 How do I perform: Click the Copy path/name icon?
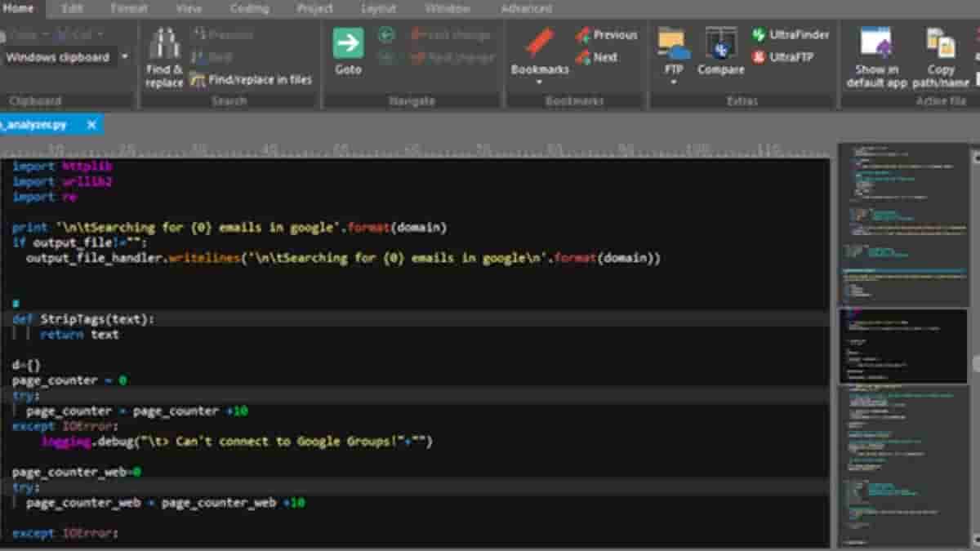(941, 44)
